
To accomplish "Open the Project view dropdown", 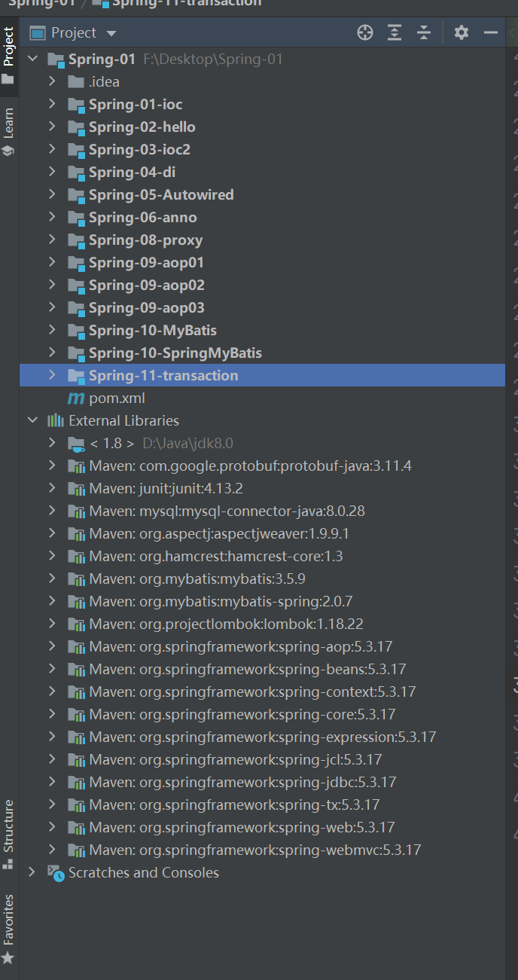I will (x=111, y=33).
